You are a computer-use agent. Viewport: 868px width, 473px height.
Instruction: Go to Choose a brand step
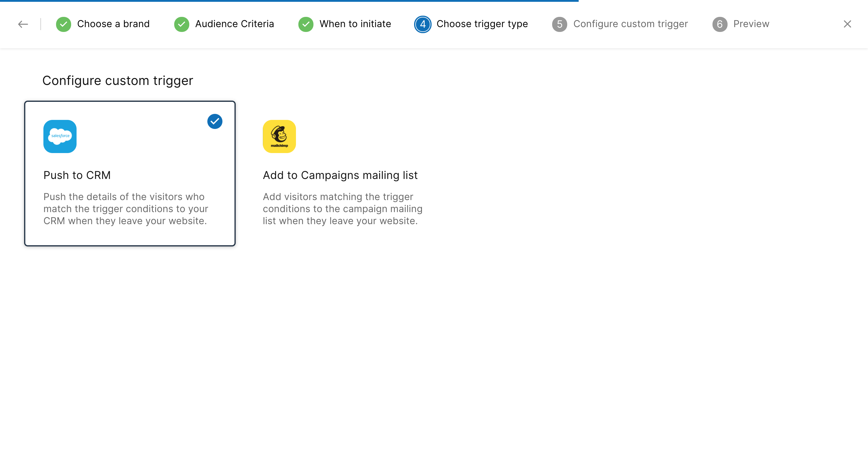pos(113,24)
